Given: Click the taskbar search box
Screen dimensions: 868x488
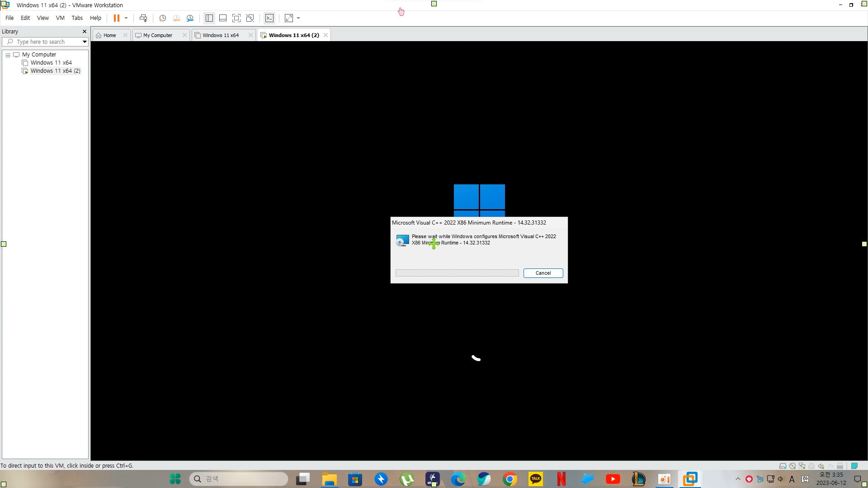Looking at the screenshot, I should click(239, 479).
